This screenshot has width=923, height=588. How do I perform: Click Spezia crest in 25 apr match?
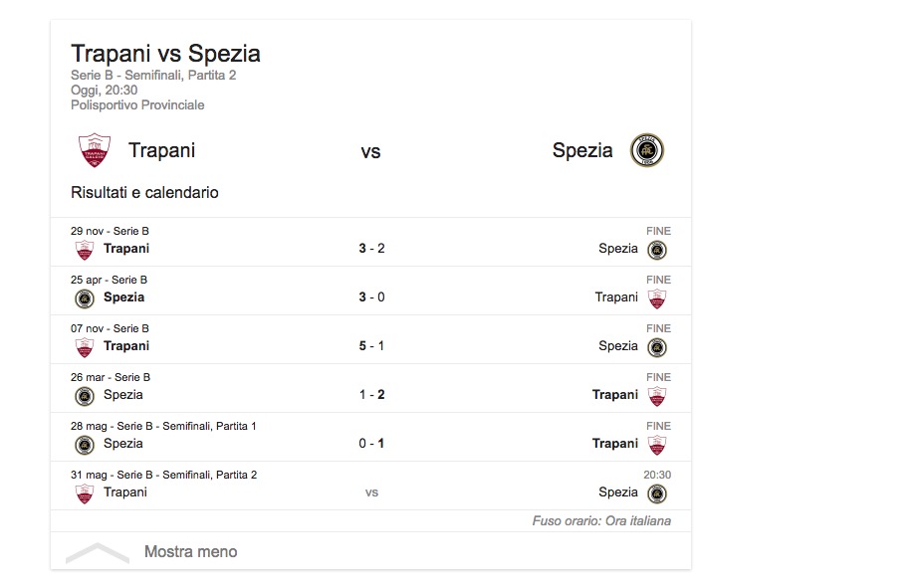click(x=85, y=298)
